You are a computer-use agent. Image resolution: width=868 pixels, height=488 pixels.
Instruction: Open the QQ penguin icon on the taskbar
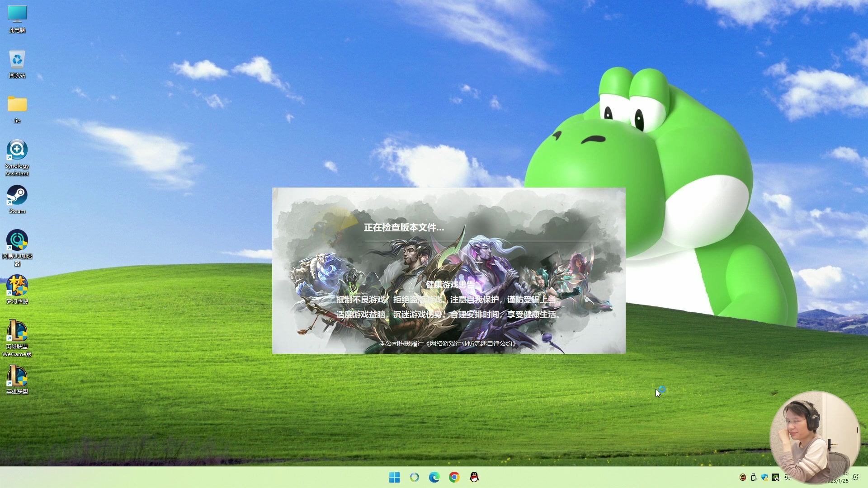click(x=474, y=477)
